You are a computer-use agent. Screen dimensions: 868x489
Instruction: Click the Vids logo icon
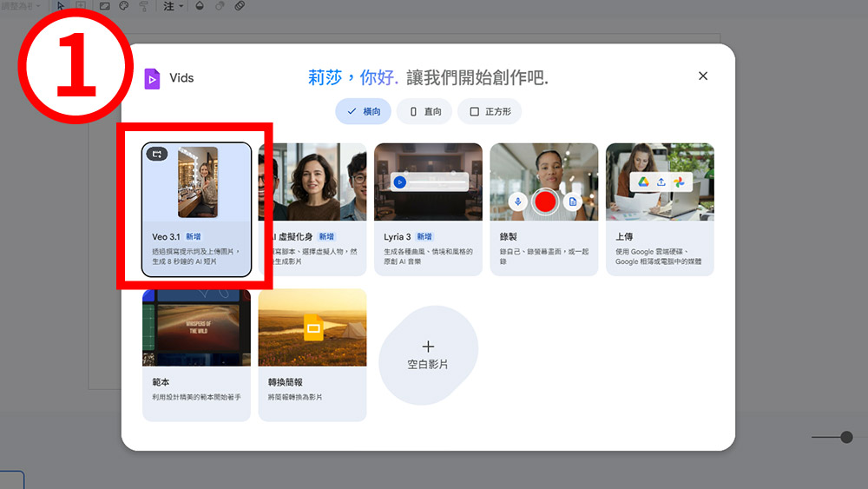[152, 78]
